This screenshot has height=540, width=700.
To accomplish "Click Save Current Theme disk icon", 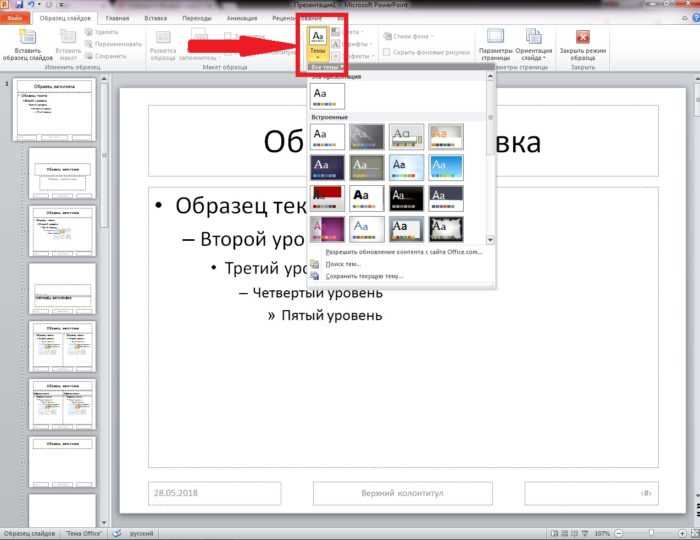I will click(315, 276).
